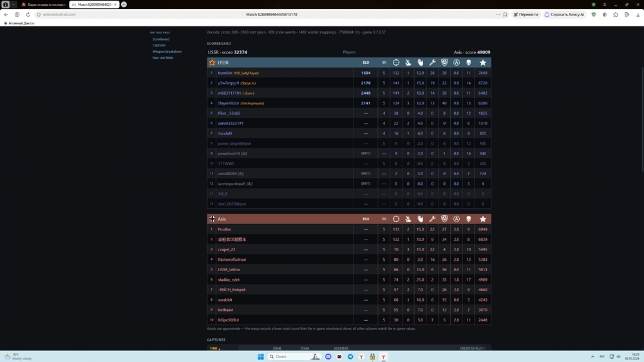Click the bookmark icon in address bar
Screen dimensions: 644x362
pyautogui.click(x=505, y=14)
